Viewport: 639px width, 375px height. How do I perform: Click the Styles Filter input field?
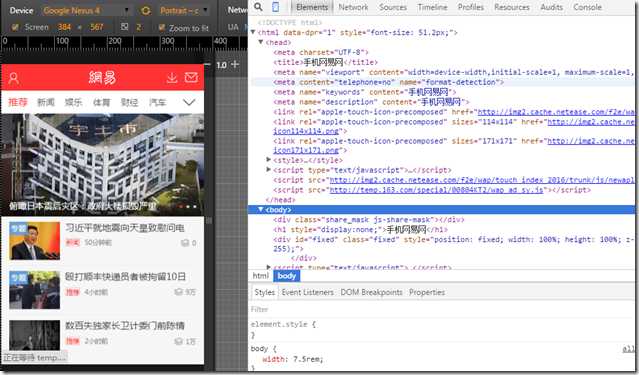(442, 309)
